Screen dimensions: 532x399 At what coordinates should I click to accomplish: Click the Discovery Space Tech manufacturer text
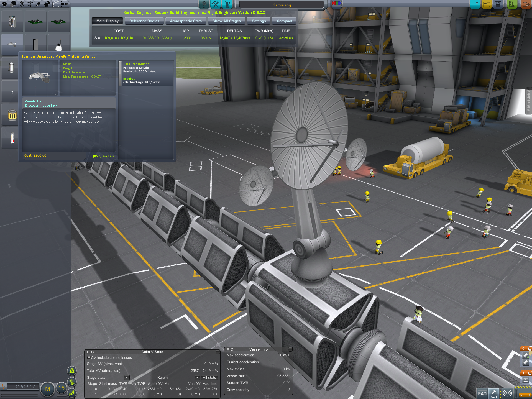tap(41, 106)
